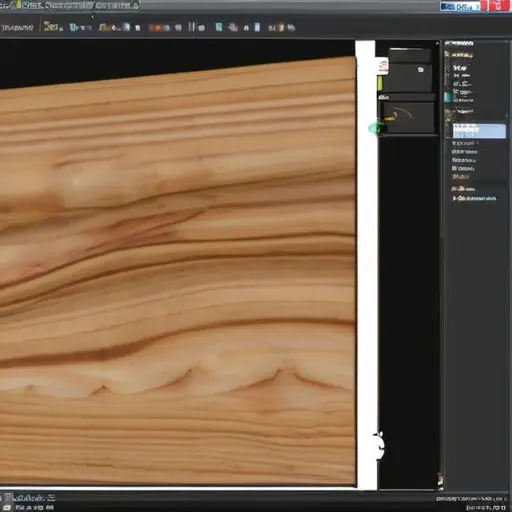
Task: Switch to the document tab at top left
Action: click(x=76, y=5)
